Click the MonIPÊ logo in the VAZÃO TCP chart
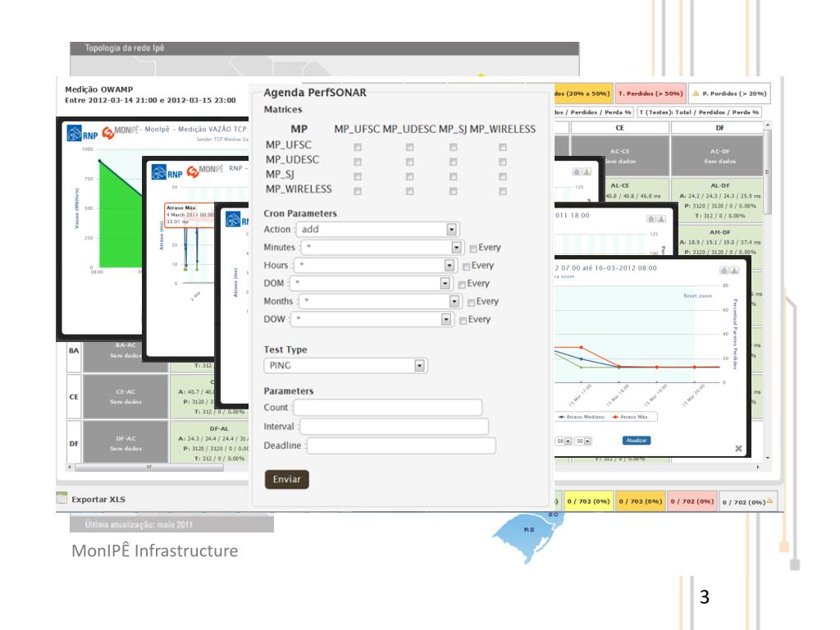Viewport: 840px width, 630px height. point(121,131)
